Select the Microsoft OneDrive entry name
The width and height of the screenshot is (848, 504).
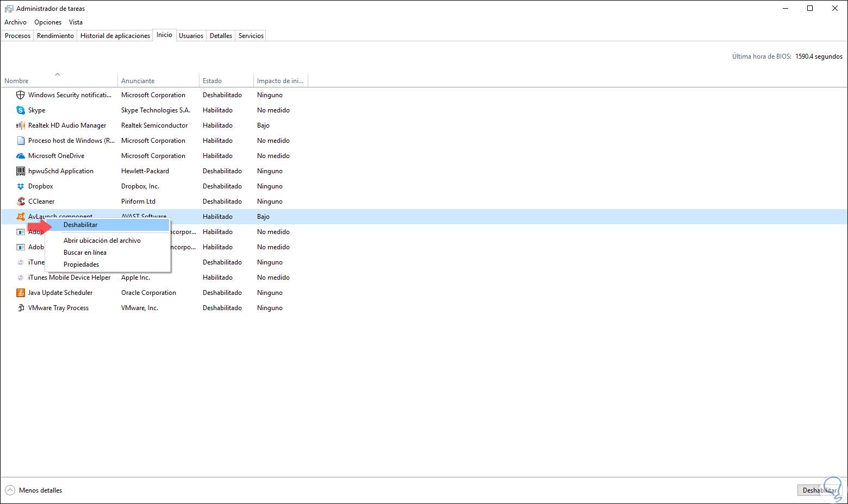56,156
